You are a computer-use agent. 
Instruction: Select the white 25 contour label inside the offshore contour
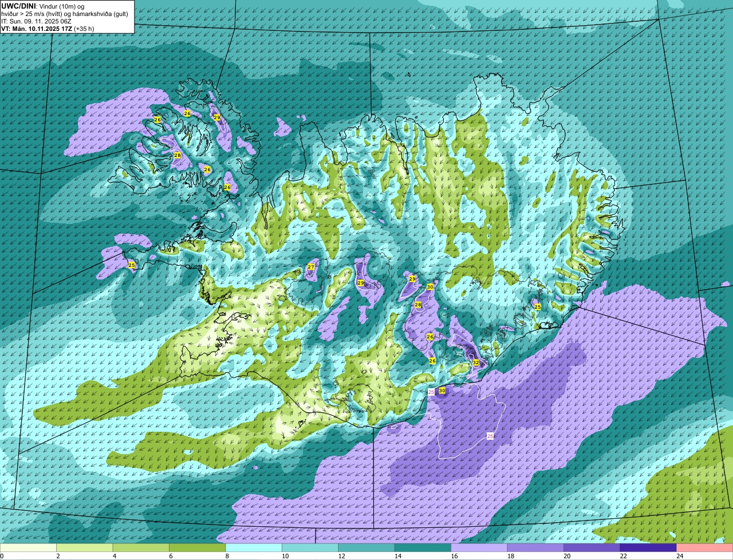(x=490, y=436)
